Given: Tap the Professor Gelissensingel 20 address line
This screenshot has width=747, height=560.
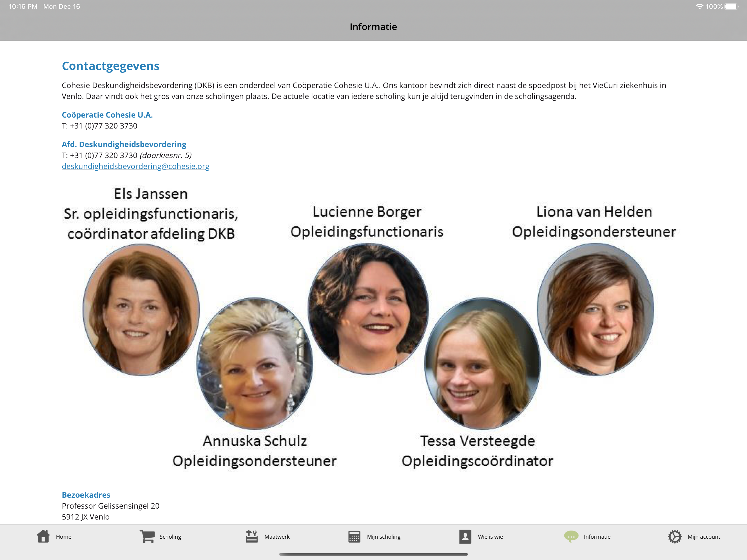Looking at the screenshot, I should pyautogui.click(x=110, y=506).
